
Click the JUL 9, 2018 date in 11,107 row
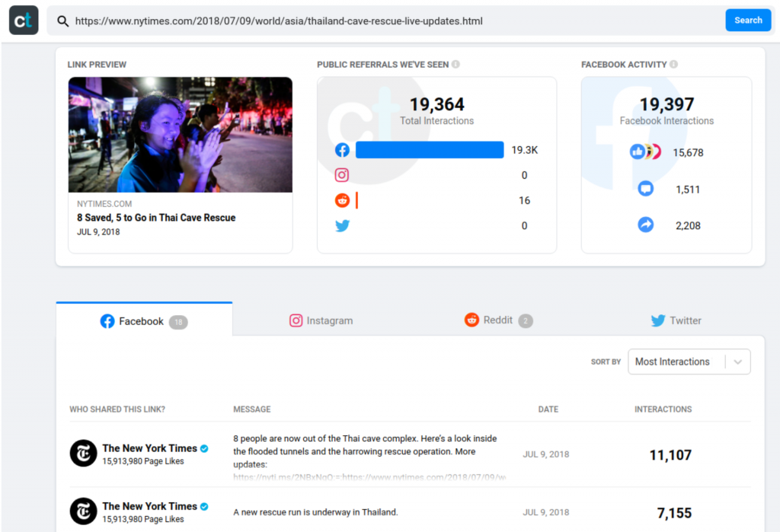545,454
